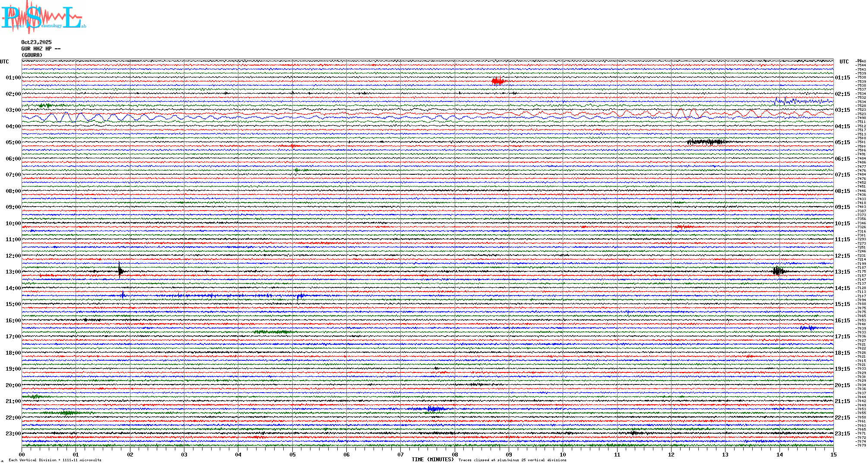868x466 pixels.
Task: Click the vertical division microvolts note
Action: pos(55,460)
